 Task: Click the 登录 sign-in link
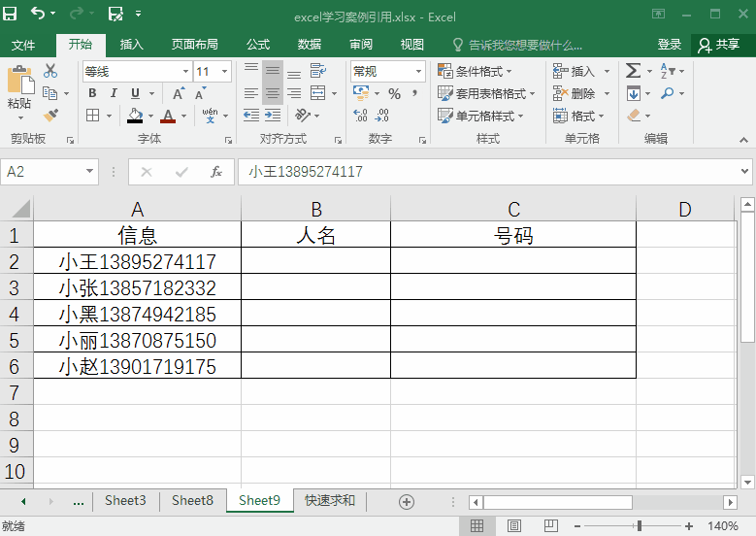click(x=670, y=45)
